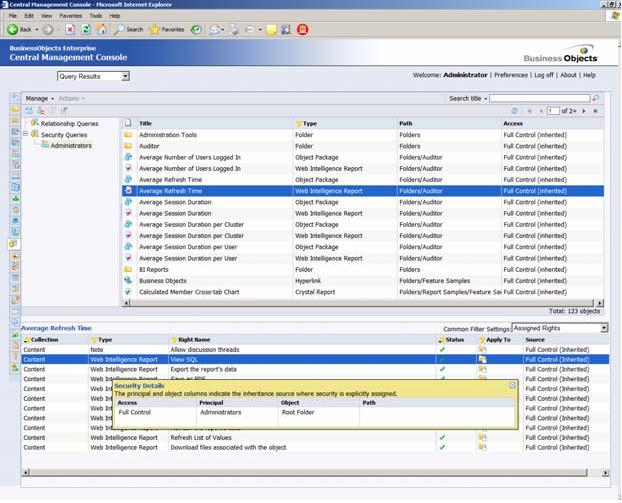Collapse the Security Queries tree node
Screen dimensions: 622x503
25,134
